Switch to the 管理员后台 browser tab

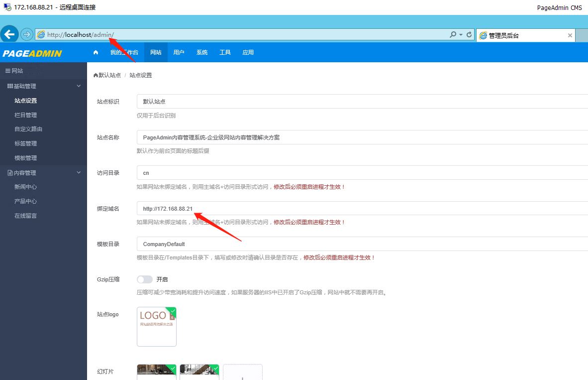coord(525,35)
